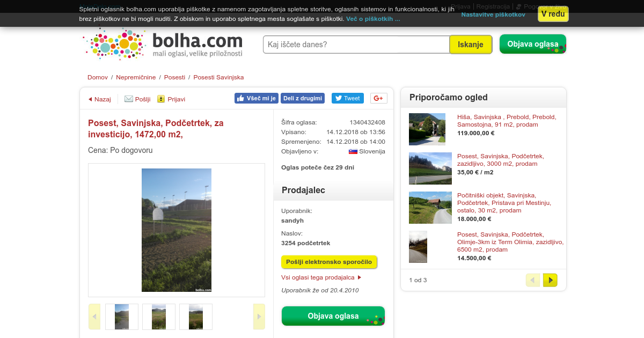
Task: Show next image thumbnails
Action: coord(259,317)
